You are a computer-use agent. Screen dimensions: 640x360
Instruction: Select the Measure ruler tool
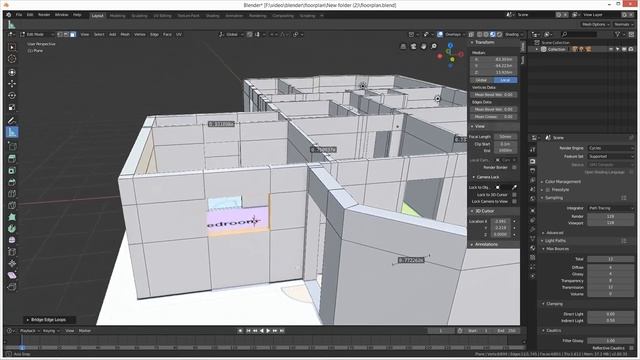12,132
